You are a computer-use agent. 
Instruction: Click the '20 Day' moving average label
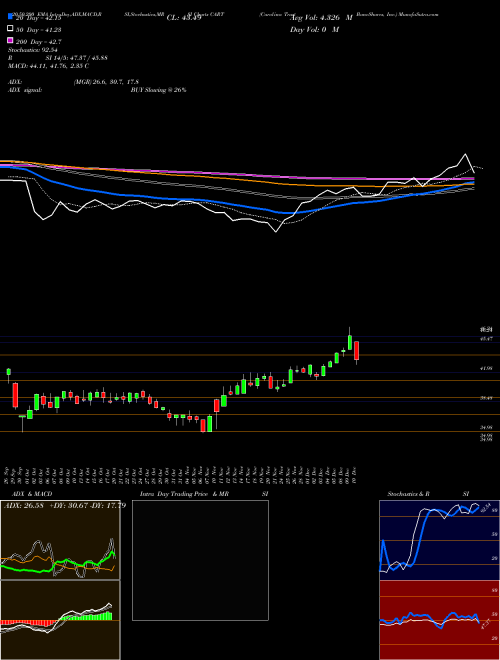coord(38,18)
